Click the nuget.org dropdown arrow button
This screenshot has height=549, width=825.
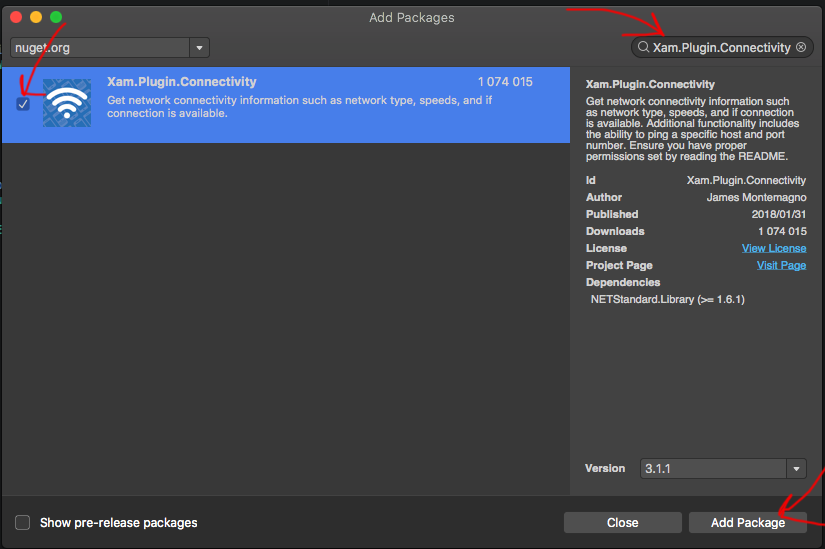[199, 47]
